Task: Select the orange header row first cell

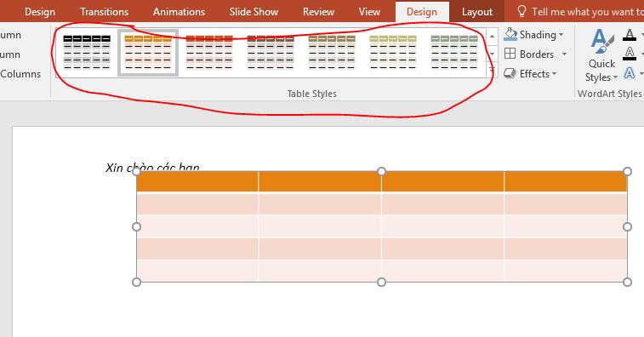Action: point(197,181)
